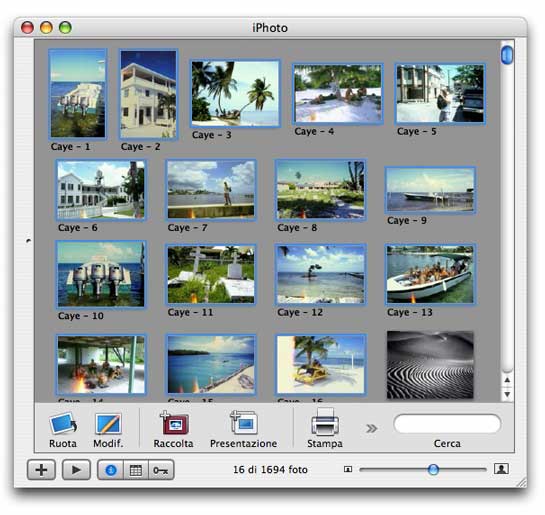Click the Stampa printer icon

pyautogui.click(x=325, y=422)
